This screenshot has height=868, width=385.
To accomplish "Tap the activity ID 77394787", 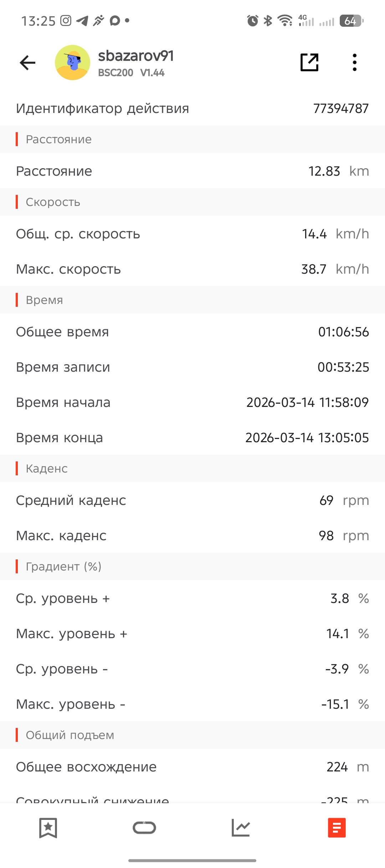I will pyautogui.click(x=340, y=108).
